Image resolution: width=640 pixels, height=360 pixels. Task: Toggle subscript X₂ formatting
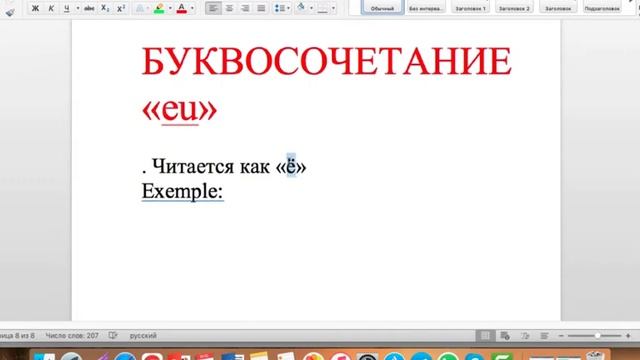coord(105,8)
